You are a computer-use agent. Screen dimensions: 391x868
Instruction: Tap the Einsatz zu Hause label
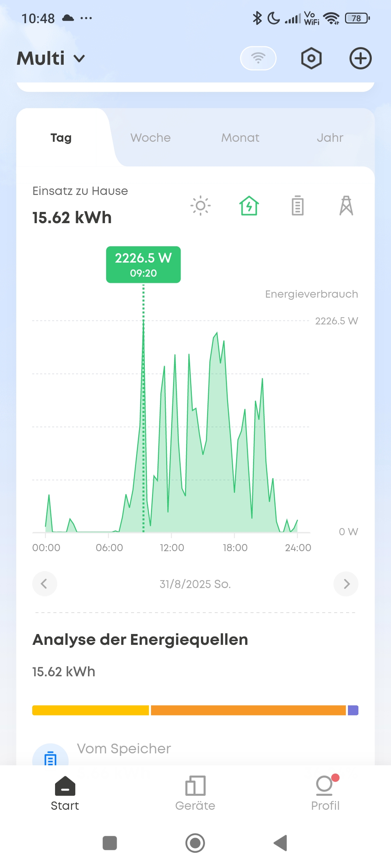pyautogui.click(x=80, y=191)
